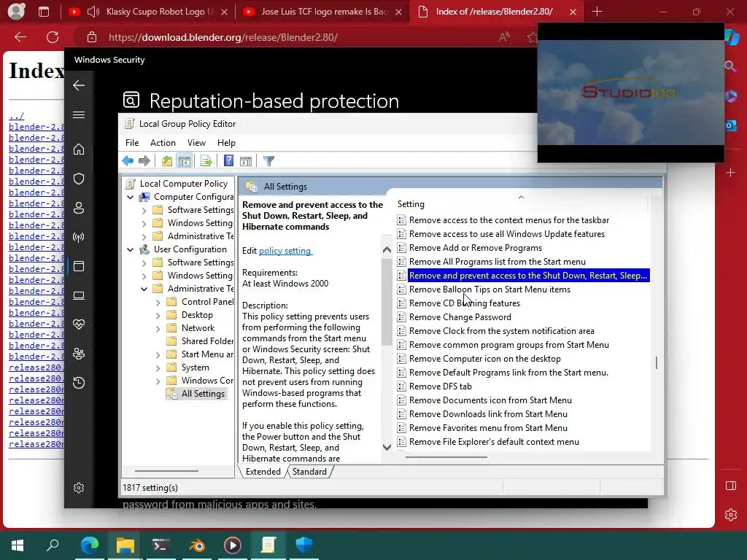Collapse the User Configuration tree node
747x560 pixels.
[130, 249]
